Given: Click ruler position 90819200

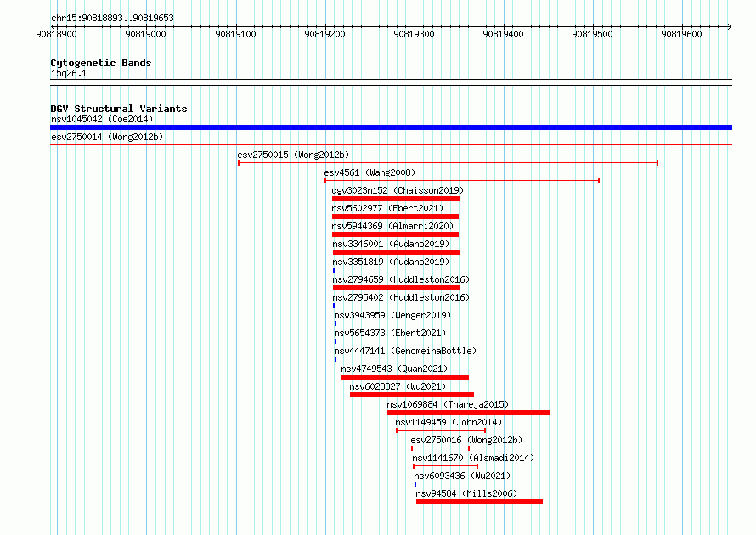Looking at the screenshot, I should [325, 34].
